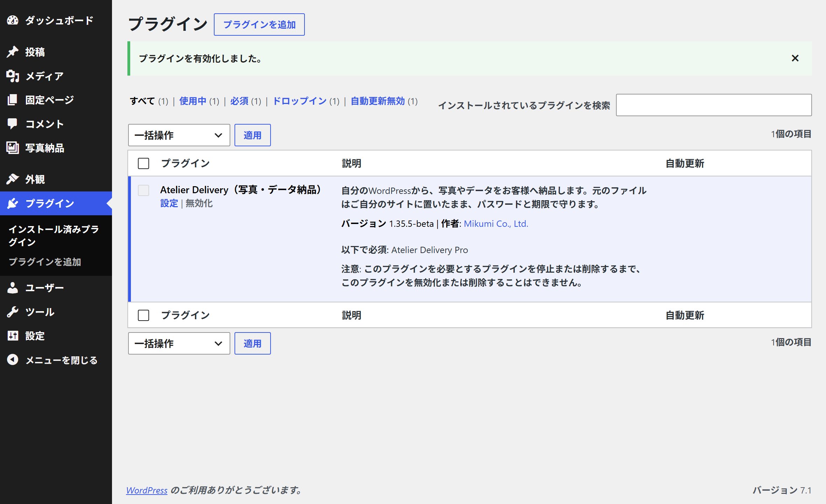Screen dimensions: 826x504
Task: Click the ツール wrench icon
Action: [x=13, y=312]
